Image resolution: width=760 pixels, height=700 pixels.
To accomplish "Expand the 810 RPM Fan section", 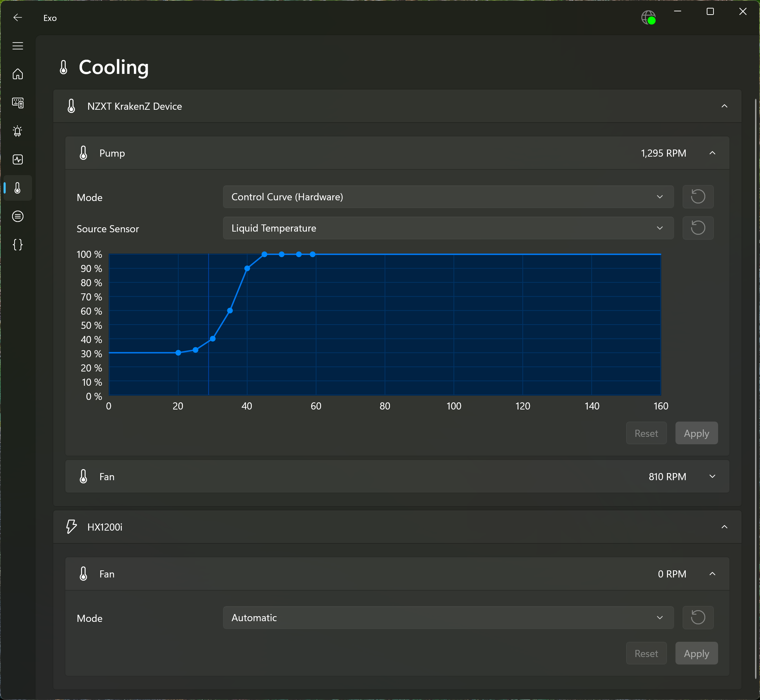I will point(712,477).
